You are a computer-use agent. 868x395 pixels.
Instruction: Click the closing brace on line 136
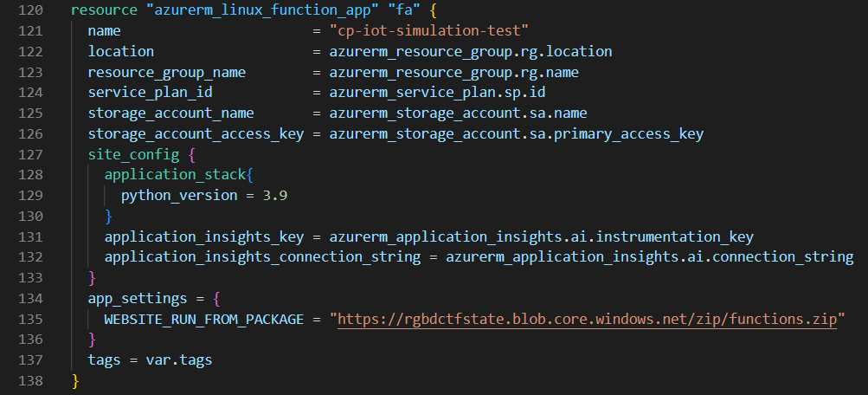[93, 340]
